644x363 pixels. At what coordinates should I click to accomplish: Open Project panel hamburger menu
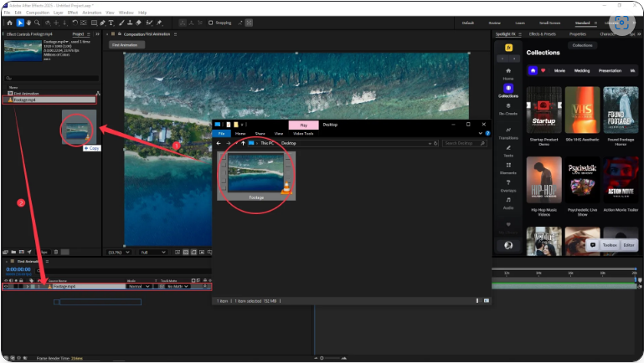pos(88,34)
